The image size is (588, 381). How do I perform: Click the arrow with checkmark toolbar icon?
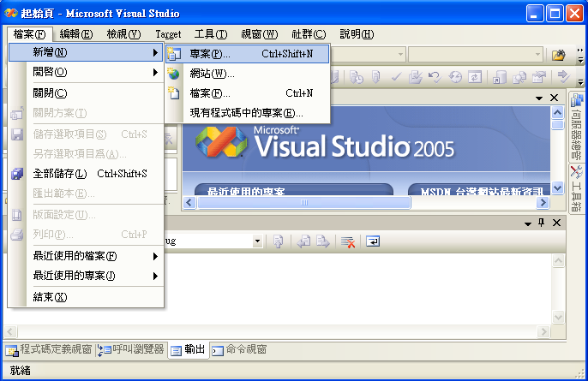[563, 77]
